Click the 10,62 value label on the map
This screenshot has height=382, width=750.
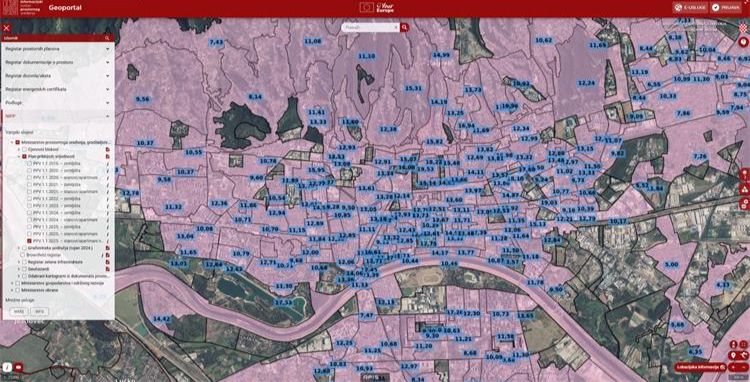point(543,40)
